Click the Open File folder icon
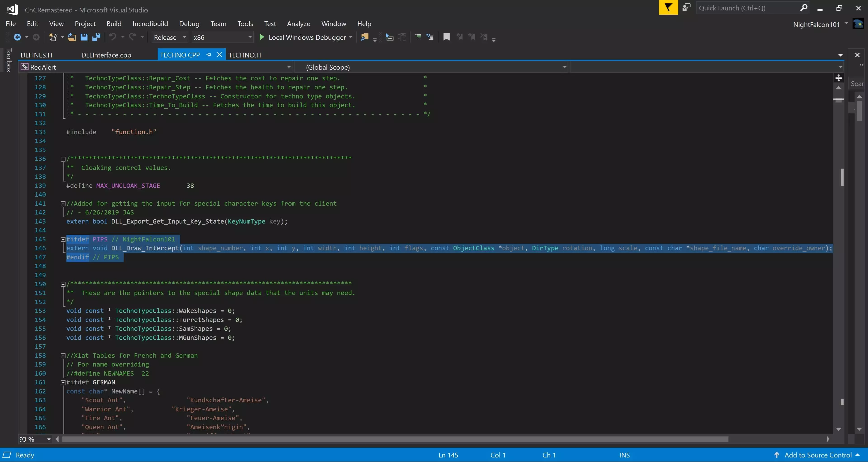Image resolution: width=868 pixels, height=462 pixels. tap(72, 37)
